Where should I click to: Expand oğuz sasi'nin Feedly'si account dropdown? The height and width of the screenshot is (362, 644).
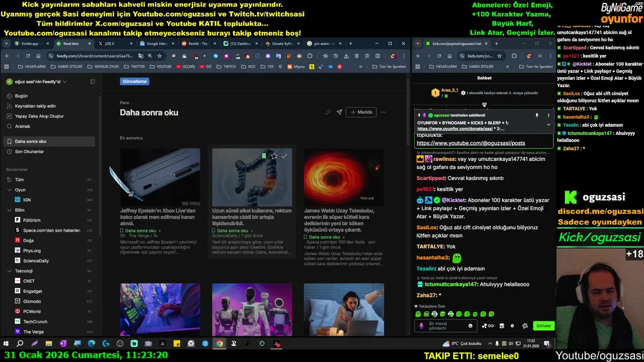(64, 81)
